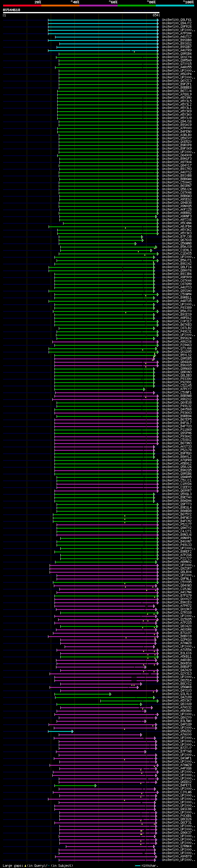Select label UniRef100_Q9MSB4
Viewport: 197px width, 868px height.
click(x=177, y=54)
